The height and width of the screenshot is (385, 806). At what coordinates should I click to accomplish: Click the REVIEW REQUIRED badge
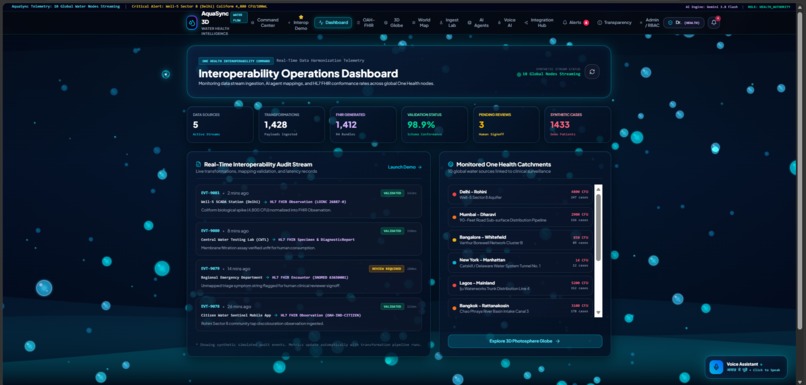pos(386,269)
